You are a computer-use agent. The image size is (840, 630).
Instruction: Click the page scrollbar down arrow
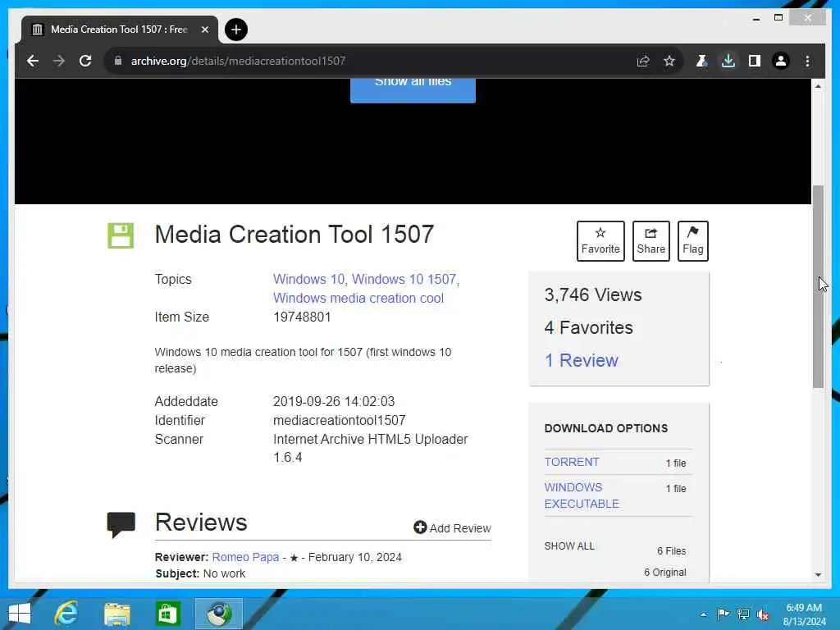click(x=818, y=574)
